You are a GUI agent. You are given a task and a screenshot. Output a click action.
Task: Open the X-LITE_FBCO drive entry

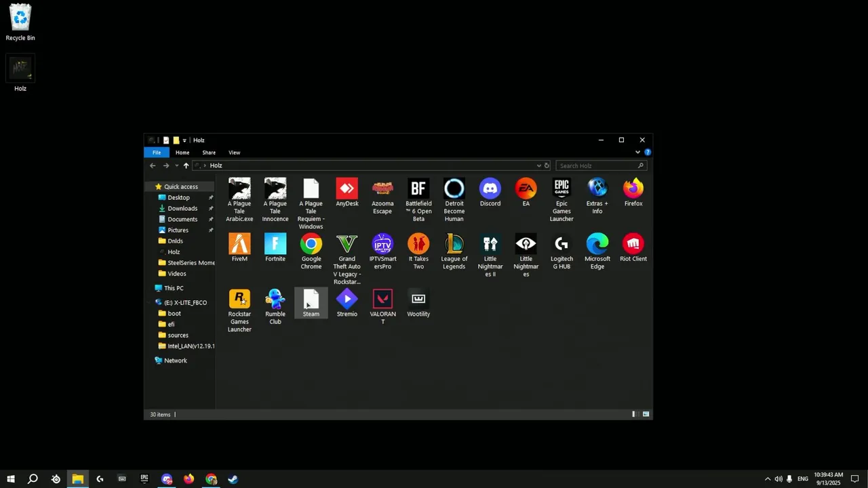click(x=185, y=302)
